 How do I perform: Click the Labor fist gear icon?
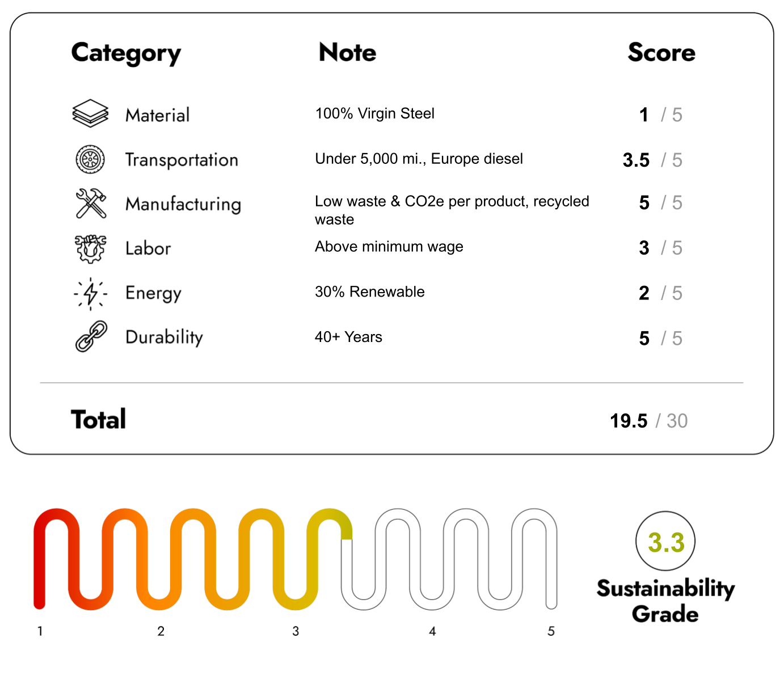tap(90, 248)
